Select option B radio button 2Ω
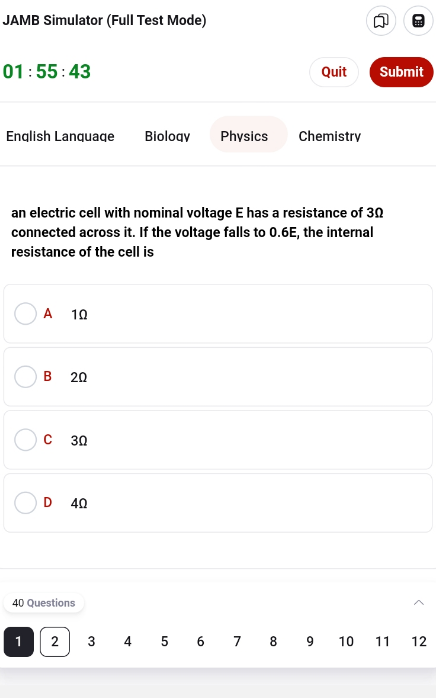Viewport: 436px width, 698px height. tap(25, 377)
